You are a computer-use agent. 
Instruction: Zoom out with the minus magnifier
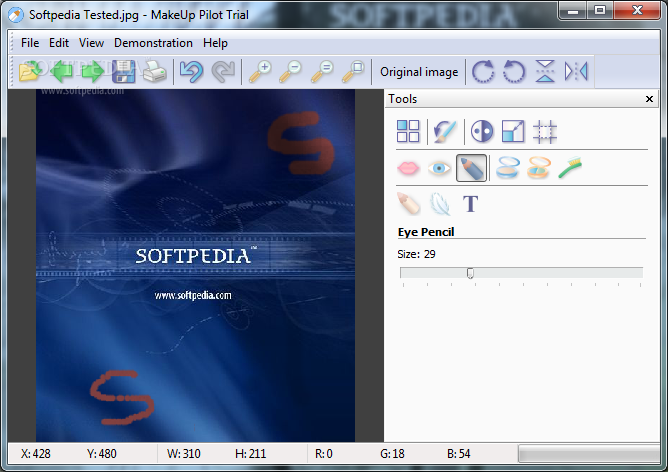[x=291, y=71]
